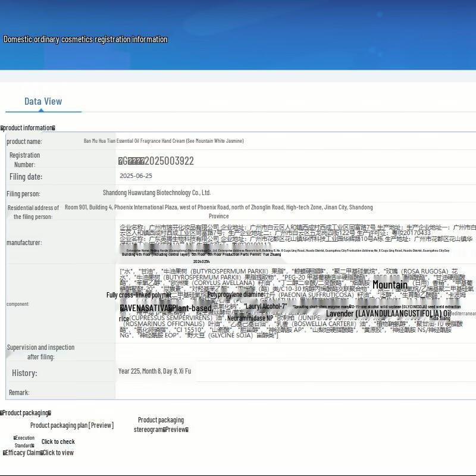This screenshot has width=476, height=476.
Task: Preview the Product packaging stereogram
Action: pos(161,425)
